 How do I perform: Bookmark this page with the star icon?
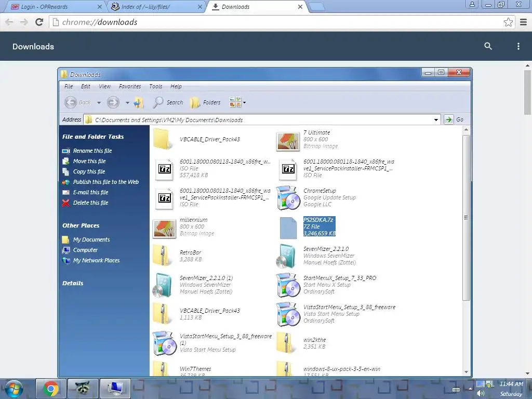[508, 22]
